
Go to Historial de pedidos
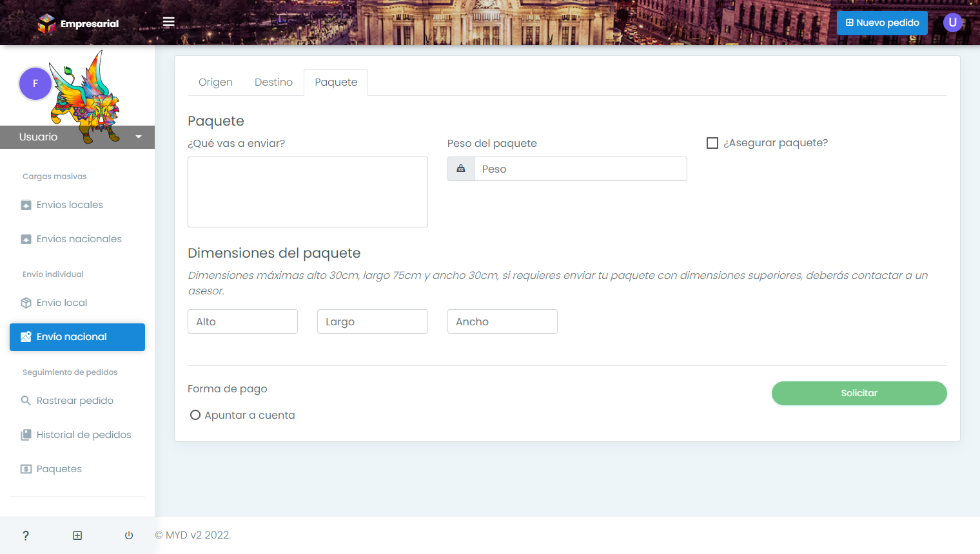[x=77, y=435]
